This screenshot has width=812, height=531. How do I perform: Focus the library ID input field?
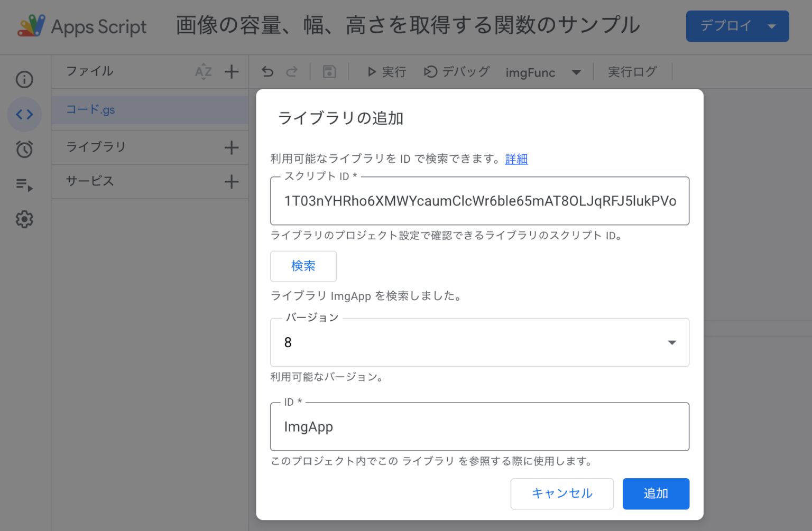point(479,426)
